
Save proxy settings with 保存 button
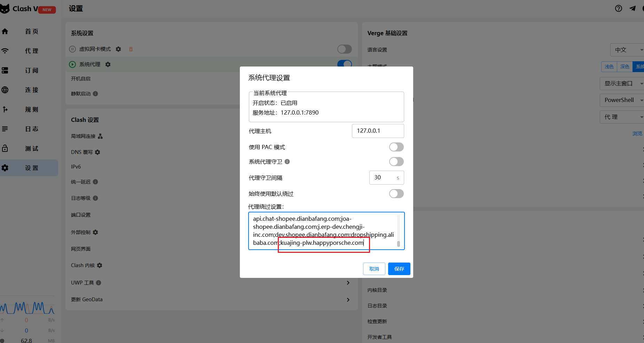pyautogui.click(x=399, y=268)
